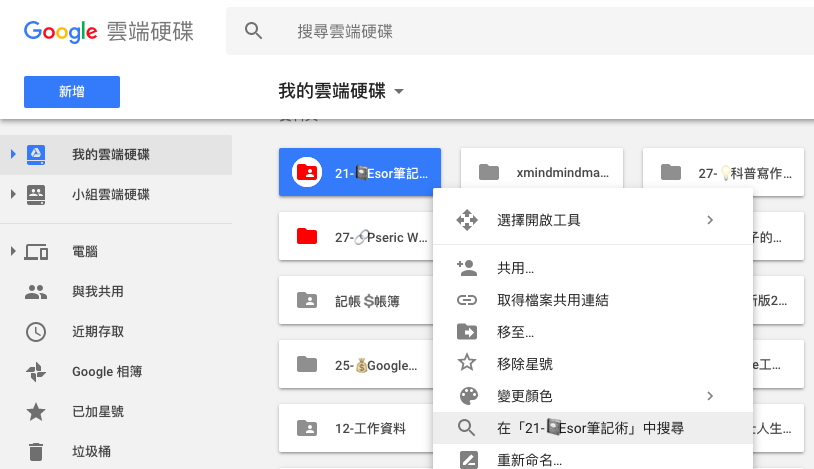Click the 已加星號 star icon in sidebar
This screenshot has width=814, height=469.
click(36, 412)
